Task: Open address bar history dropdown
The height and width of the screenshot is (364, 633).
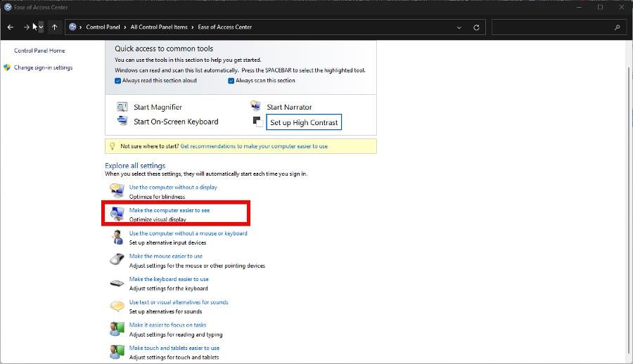Action: [x=459, y=27]
